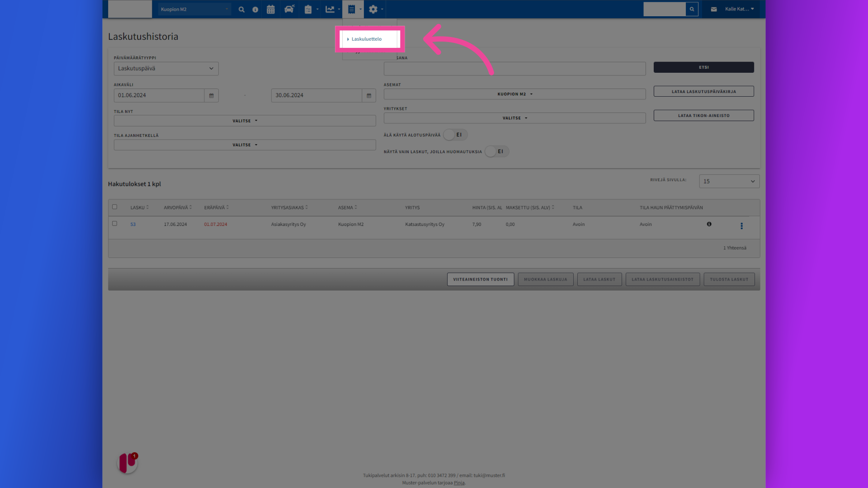Focus the search keyword input field

click(514, 69)
